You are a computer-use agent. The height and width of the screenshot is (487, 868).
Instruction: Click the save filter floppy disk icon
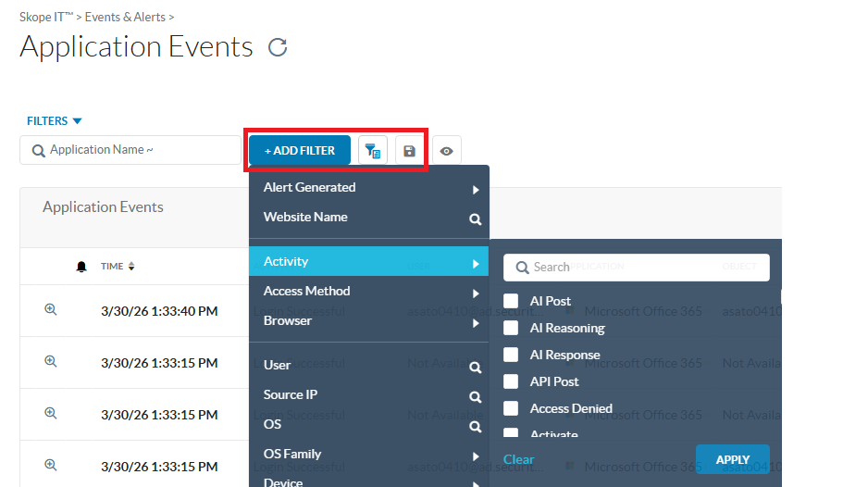tap(409, 150)
